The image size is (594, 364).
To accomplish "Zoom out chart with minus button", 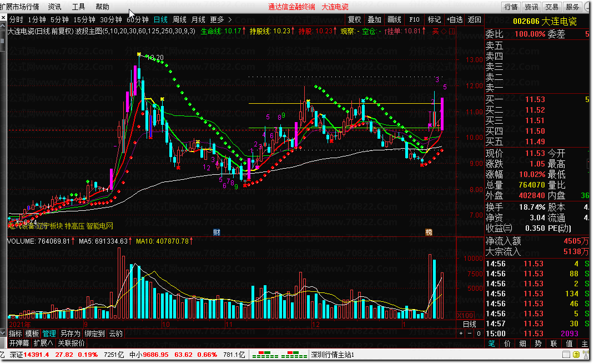I will (x=470, y=333).
